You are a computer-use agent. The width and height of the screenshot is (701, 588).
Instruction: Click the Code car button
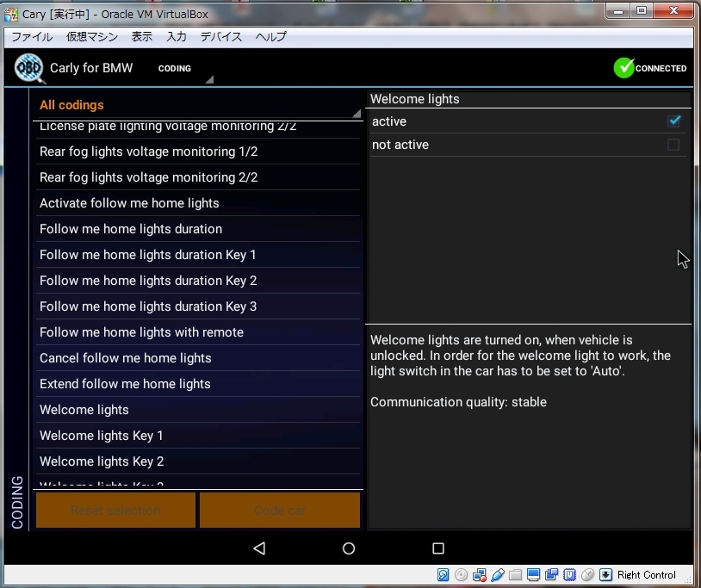coord(280,511)
